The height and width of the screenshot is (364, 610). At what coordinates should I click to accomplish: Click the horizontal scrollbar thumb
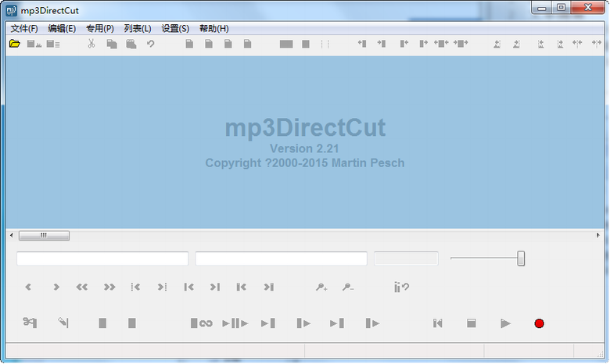coord(44,235)
